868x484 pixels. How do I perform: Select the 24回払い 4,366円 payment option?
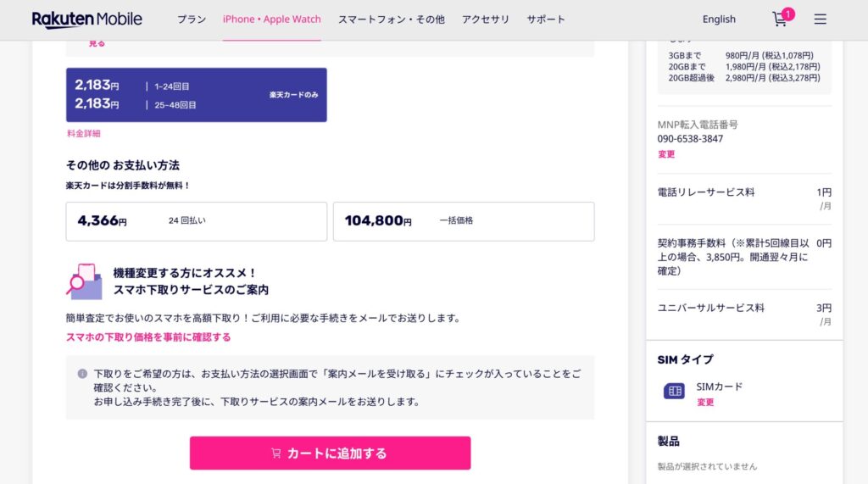tap(197, 221)
